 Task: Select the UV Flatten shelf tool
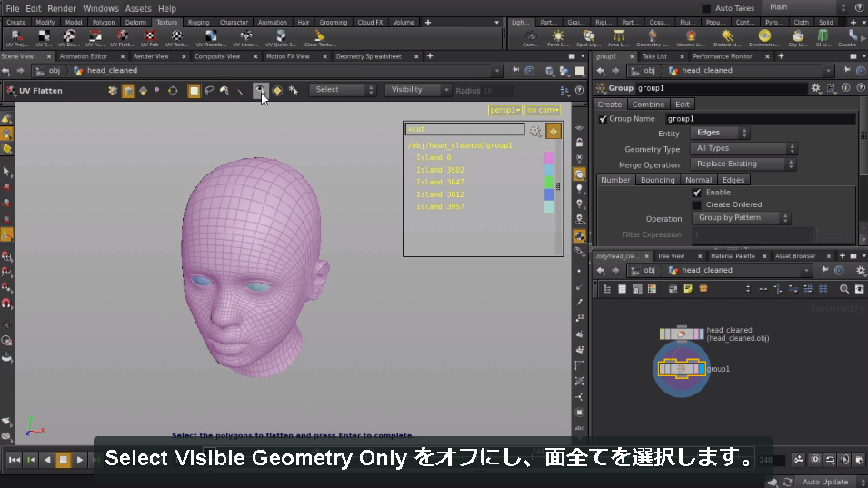(x=122, y=37)
